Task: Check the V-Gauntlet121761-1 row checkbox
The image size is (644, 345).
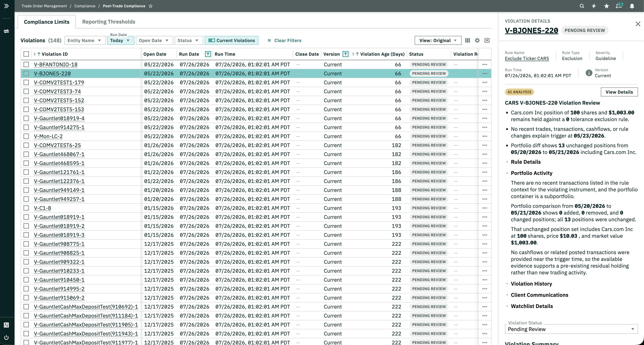Action: pos(26,172)
